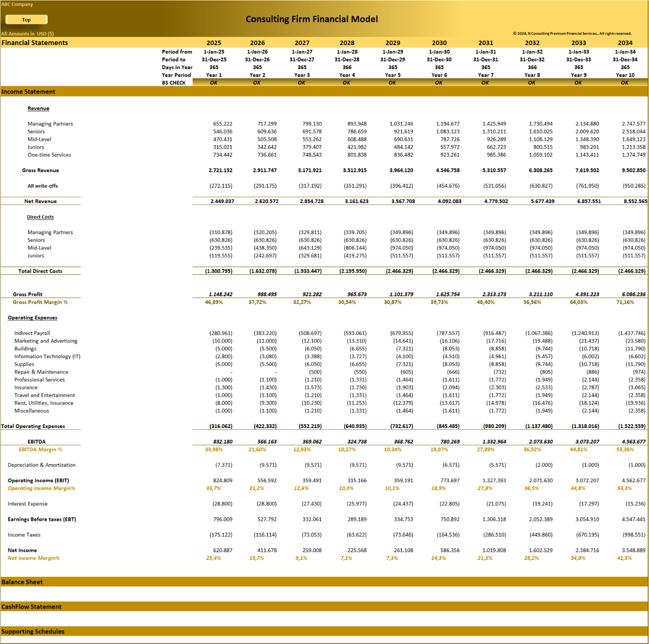Image resolution: width=649 pixels, height=644 pixels.
Task: Select the Repair & Maintenance label
Action: click(41, 372)
